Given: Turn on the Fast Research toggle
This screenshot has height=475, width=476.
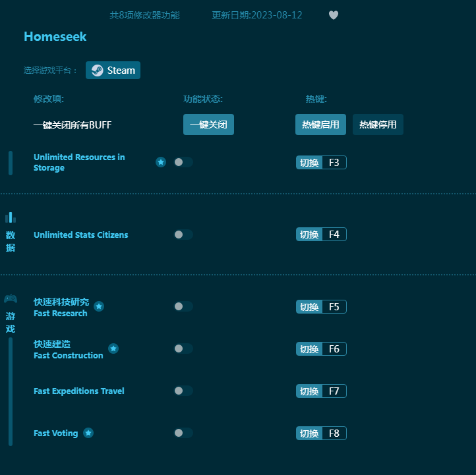Looking at the screenshot, I should point(183,306).
